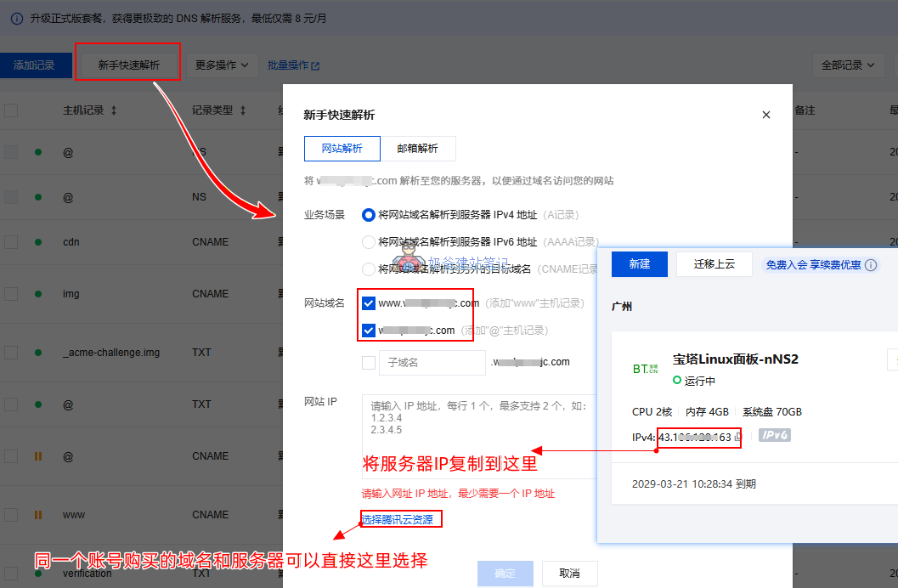Open the 更多操作 dropdown
898x588 pixels.
pos(223,65)
